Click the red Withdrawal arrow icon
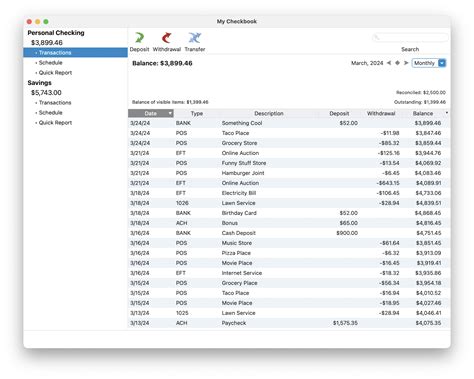 point(166,38)
